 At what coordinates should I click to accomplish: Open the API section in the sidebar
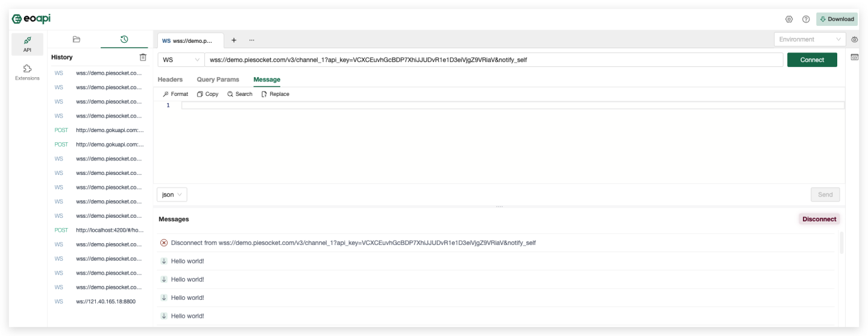pyautogui.click(x=27, y=45)
